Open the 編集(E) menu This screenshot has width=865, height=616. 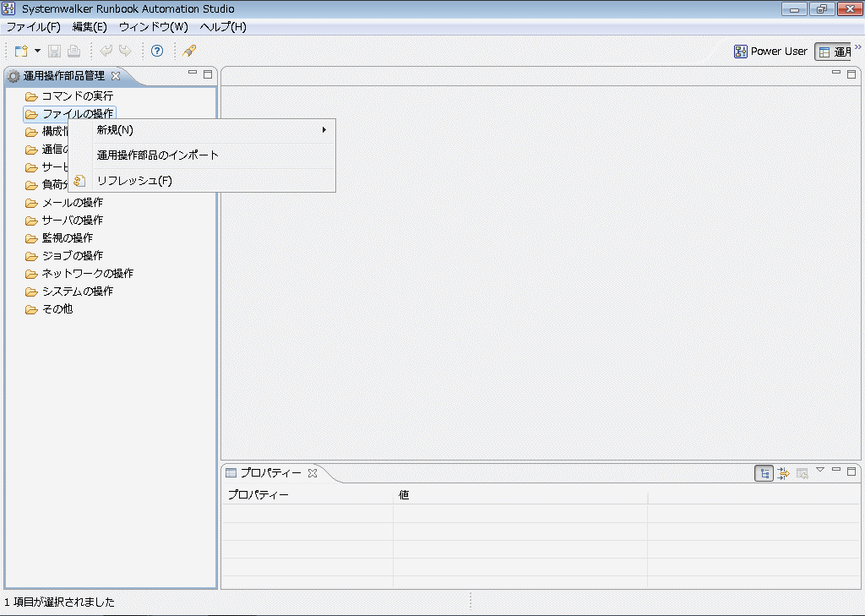tap(90, 26)
